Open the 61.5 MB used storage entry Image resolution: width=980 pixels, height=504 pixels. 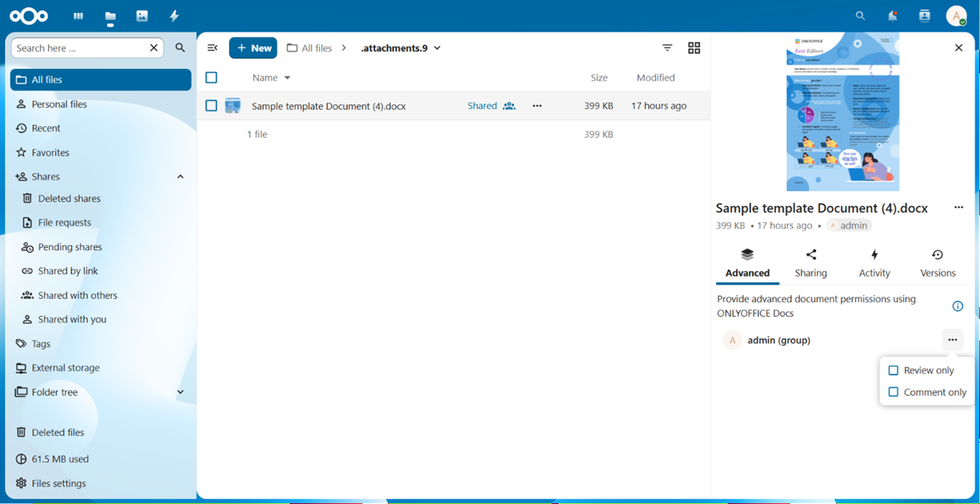(101, 459)
